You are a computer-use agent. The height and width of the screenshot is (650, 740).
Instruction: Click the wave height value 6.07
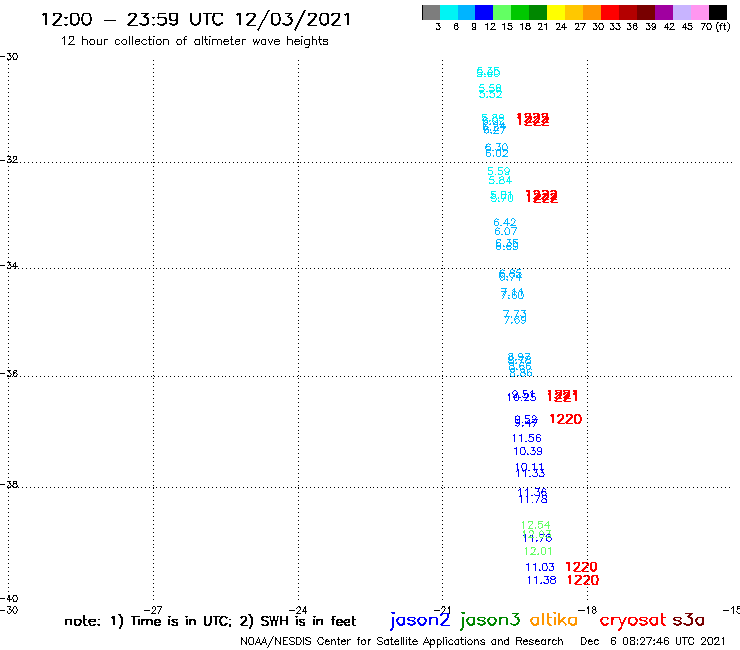pyautogui.click(x=506, y=231)
